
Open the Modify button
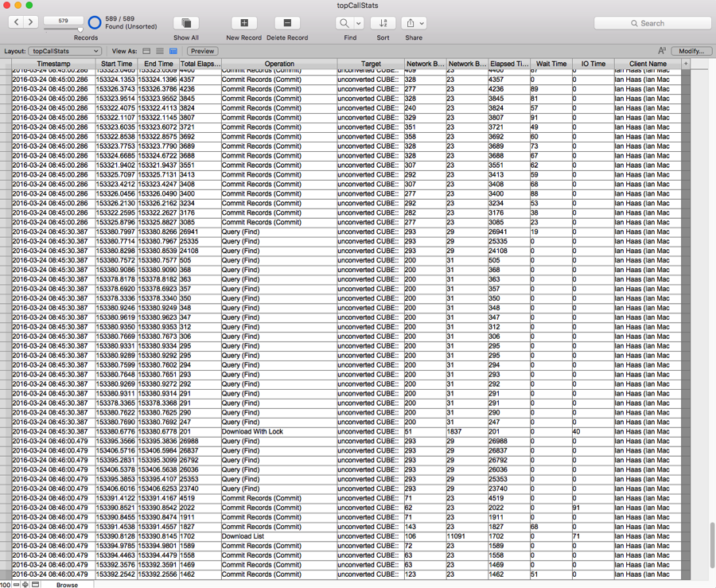tap(691, 50)
